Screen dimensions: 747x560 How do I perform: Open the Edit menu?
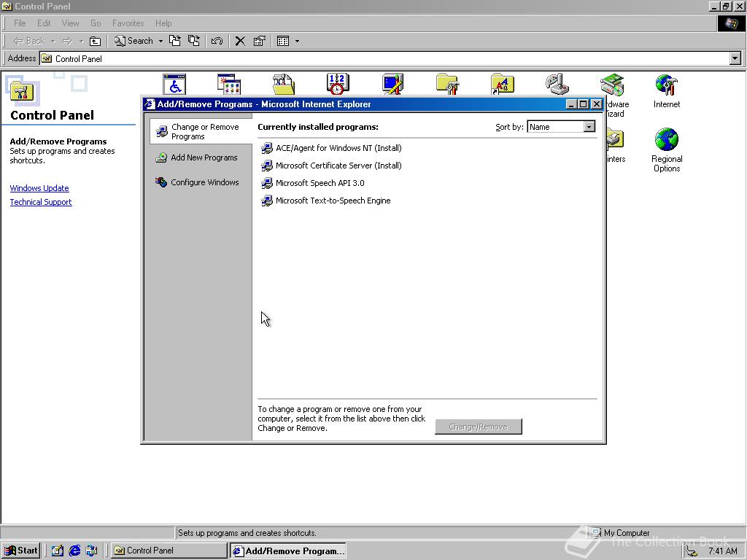44,23
